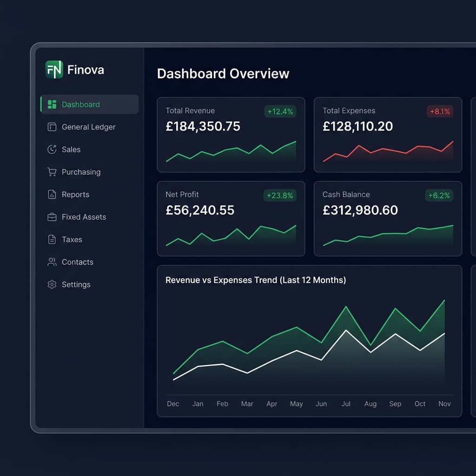
Task: Click the £128,110.20 expenses value
Action: 357,126
